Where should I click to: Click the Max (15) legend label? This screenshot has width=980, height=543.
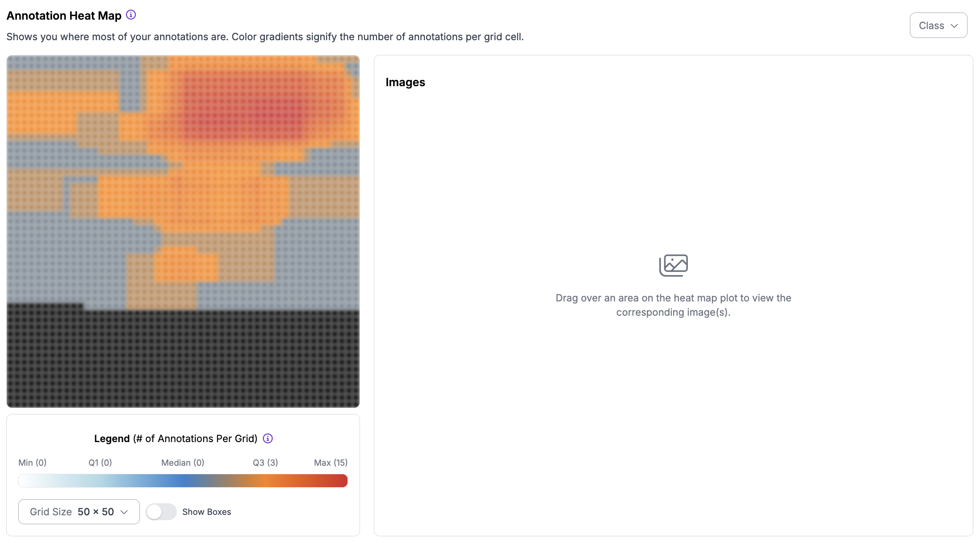pos(331,463)
